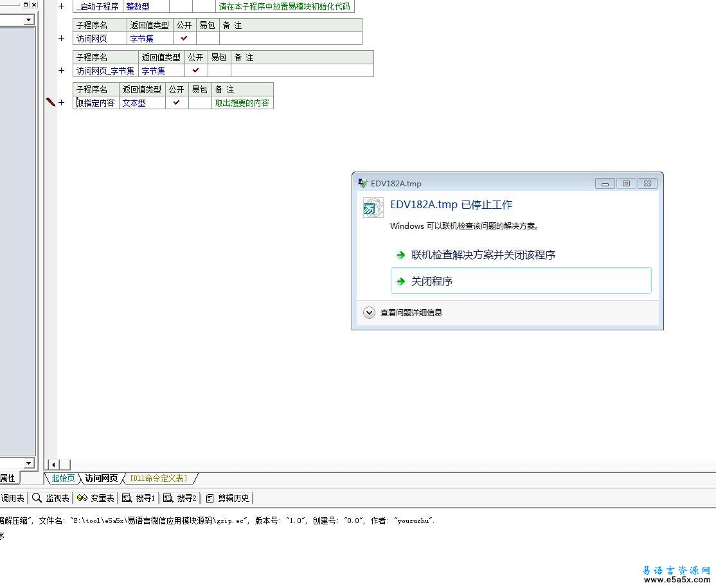Image resolution: width=716 pixels, height=588 pixels.
Task: Click the 搜寻2 search icon
Action: click(168, 498)
